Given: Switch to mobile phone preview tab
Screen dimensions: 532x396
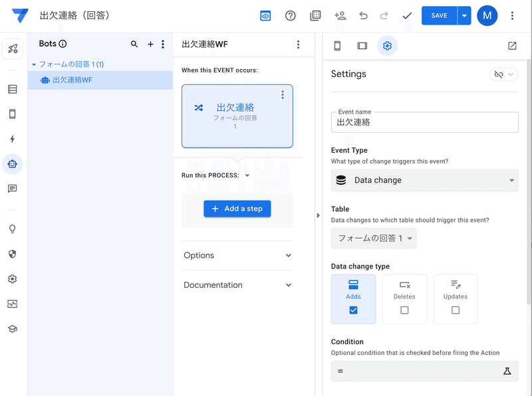Looking at the screenshot, I should [x=337, y=46].
